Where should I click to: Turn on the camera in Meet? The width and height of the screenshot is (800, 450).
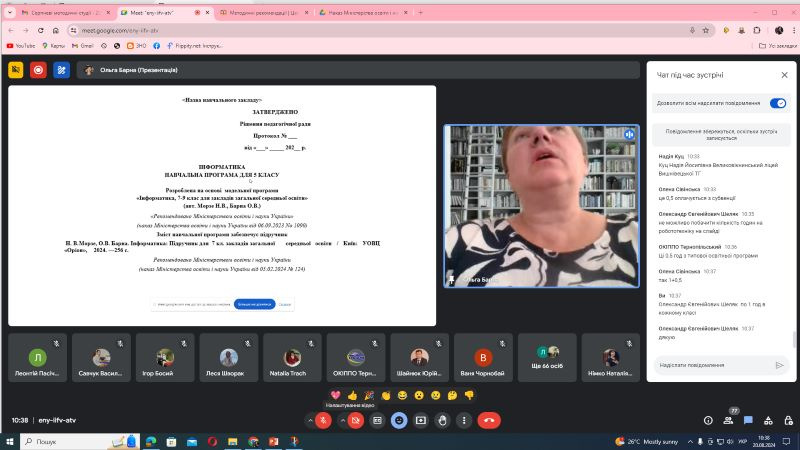coord(356,420)
